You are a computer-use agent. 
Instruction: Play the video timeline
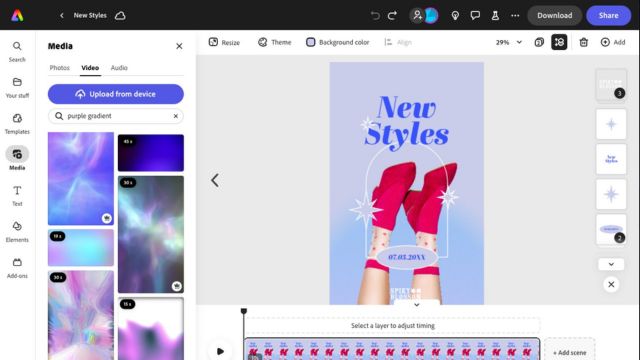point(220,351)
